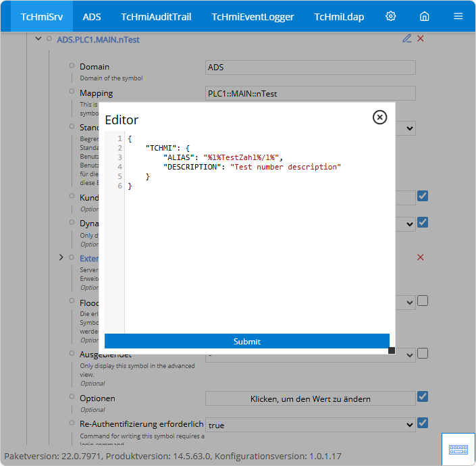Open the TcHmiAuditTrail tab

pyautogui.click(x=156, y=17)
